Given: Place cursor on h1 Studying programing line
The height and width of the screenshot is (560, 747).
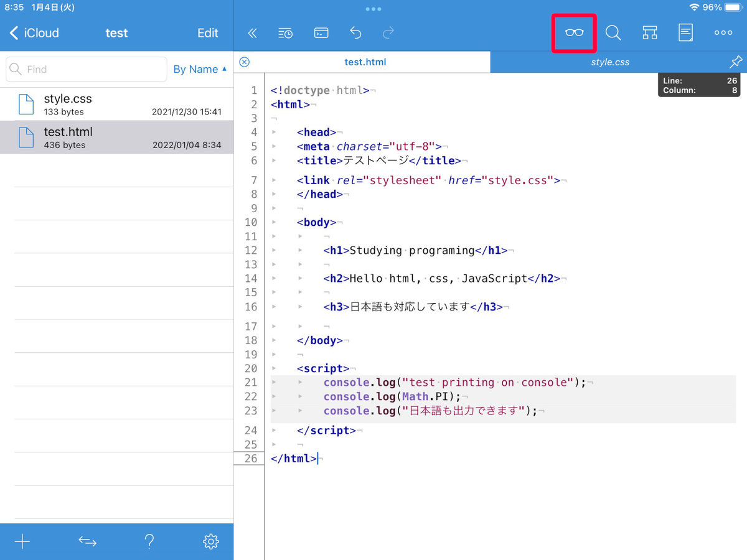Looking at the screenshot, I should click(x=415, y=251).
